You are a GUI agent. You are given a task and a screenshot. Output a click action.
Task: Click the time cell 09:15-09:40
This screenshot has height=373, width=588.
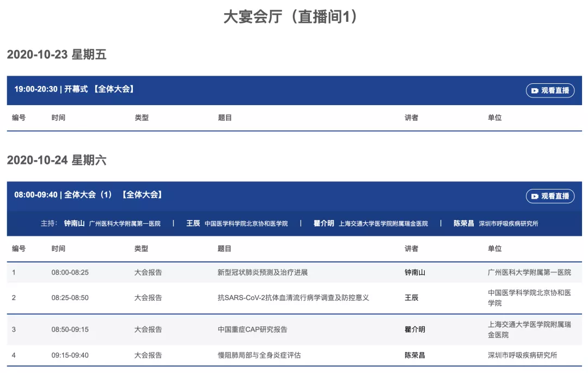70,356
